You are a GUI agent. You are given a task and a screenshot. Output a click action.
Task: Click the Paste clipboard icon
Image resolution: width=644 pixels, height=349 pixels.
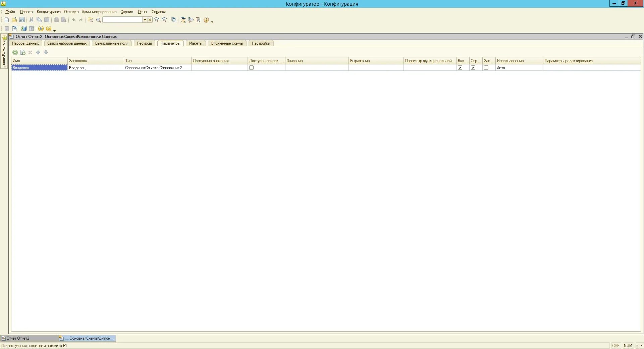47,20
